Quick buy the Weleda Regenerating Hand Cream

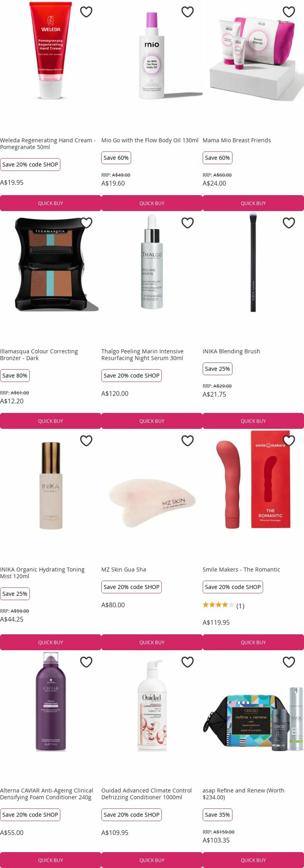pyautogui.click(x=51, y=203)
